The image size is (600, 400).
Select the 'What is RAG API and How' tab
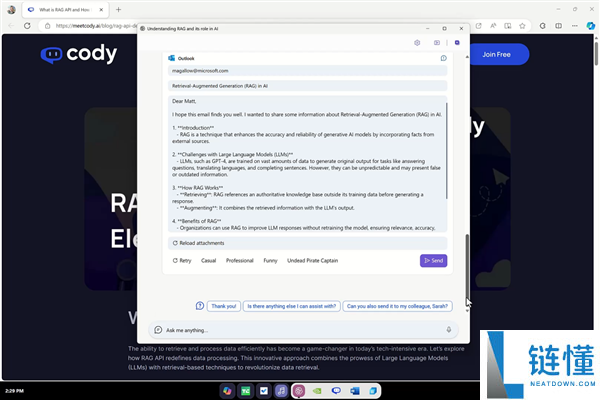click(x=65, y=10)
